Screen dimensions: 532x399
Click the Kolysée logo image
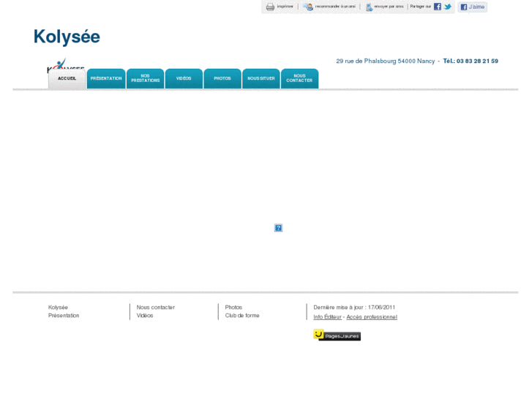[x=66, y=65]
